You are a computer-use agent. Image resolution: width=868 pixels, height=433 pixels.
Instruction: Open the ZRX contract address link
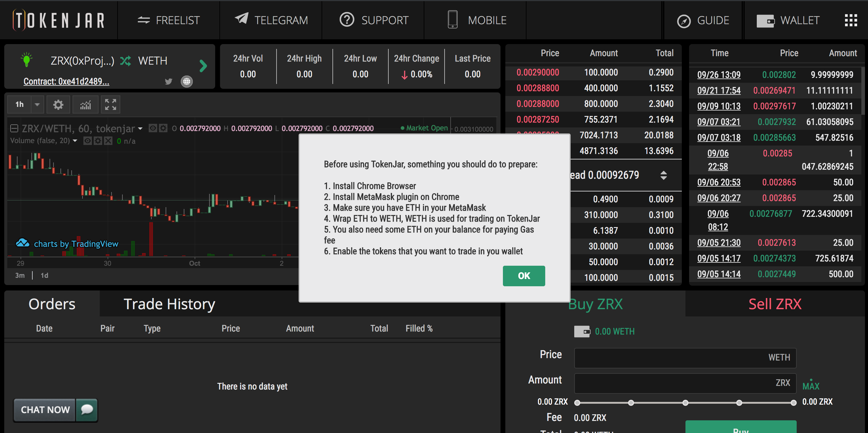[x=66, y=82]
